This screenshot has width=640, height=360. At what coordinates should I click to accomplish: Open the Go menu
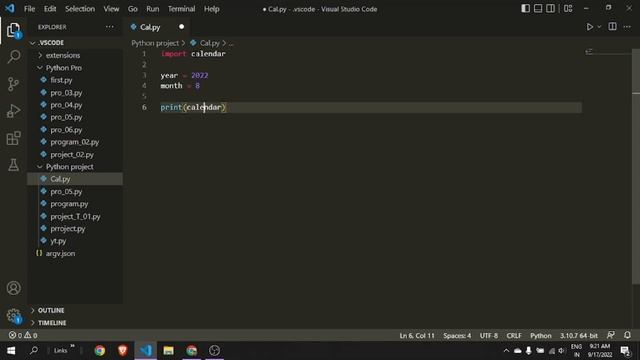[x=133, y=9]
